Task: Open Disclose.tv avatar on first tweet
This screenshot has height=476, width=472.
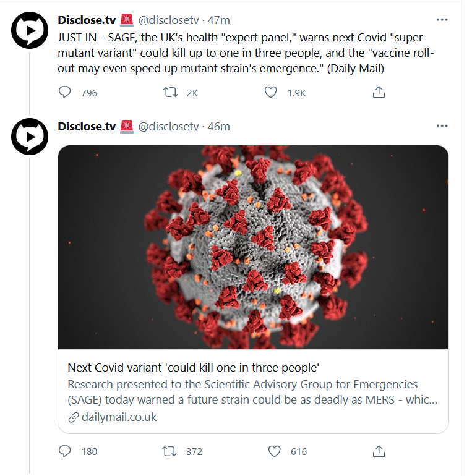Action: 30,30
